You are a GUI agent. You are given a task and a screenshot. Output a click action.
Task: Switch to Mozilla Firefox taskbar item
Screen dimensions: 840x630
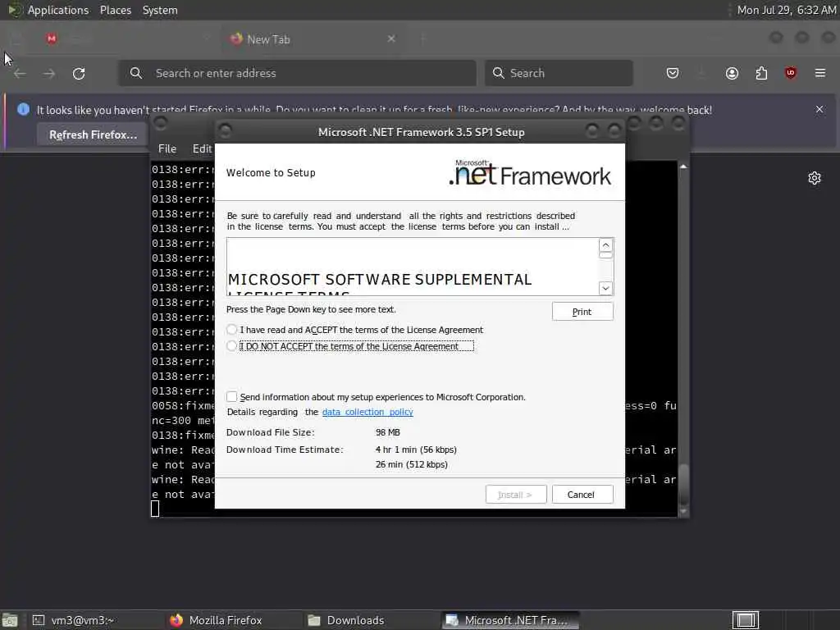tap(225, 620)
